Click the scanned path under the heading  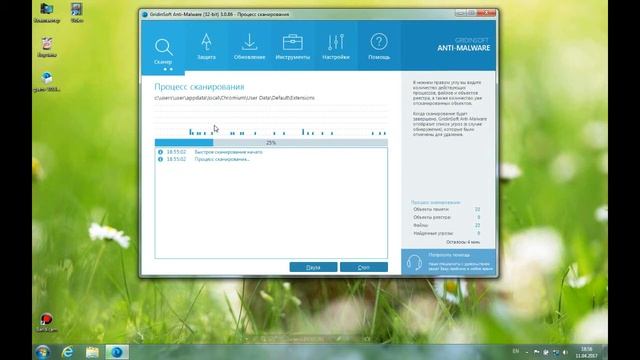pos(234,98)
